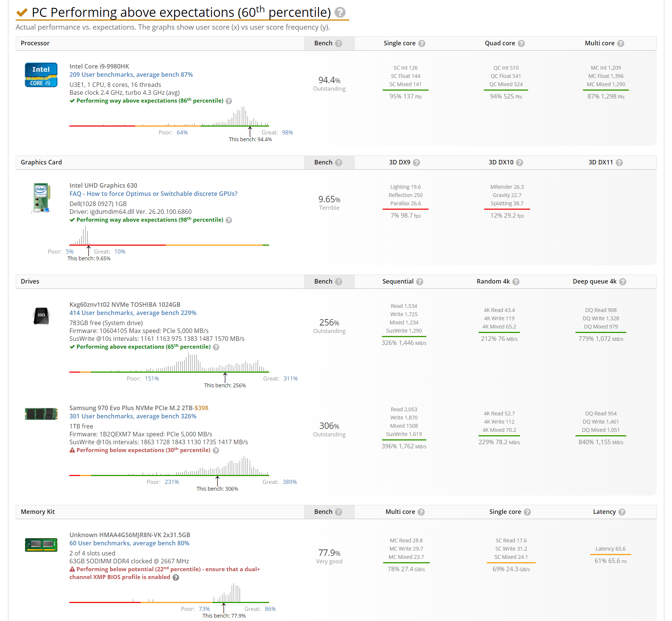This screenshot has width=672, height=621.
Task: Open Random 4k help icon
Action: (x=516, y=282)
